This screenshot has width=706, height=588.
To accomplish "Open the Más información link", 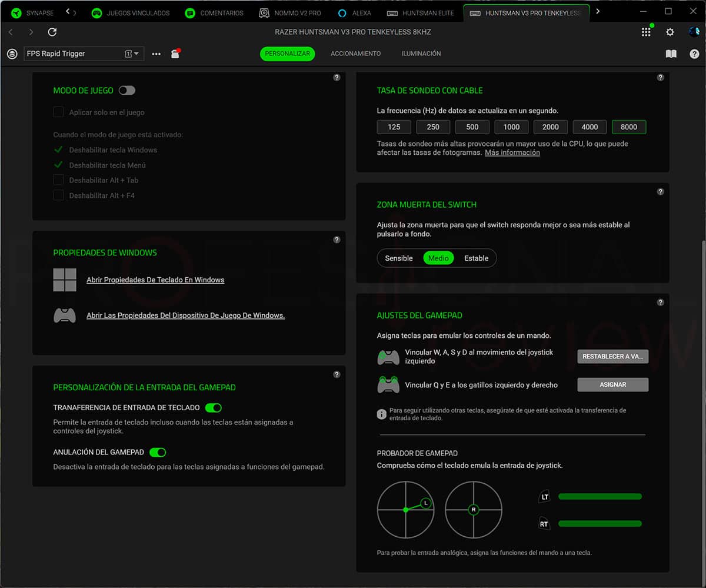I will [x=512, y=152].
